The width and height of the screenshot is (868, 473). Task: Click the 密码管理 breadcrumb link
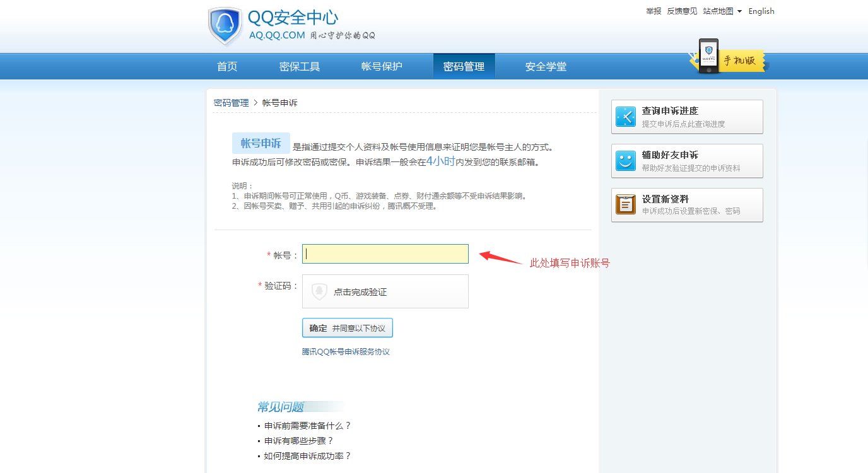[x=231, y=103]
